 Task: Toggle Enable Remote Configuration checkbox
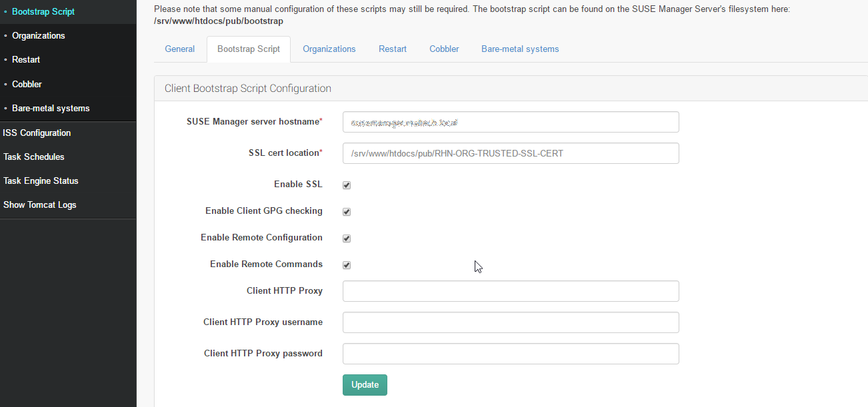[x=347, y=238]
